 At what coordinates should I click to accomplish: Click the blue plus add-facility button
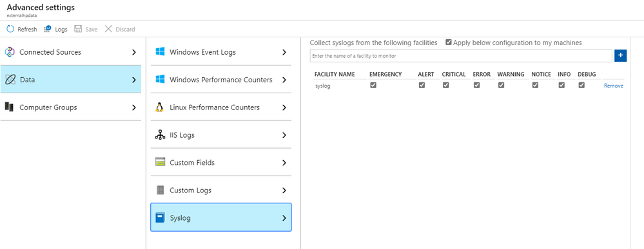coord(620,55)
